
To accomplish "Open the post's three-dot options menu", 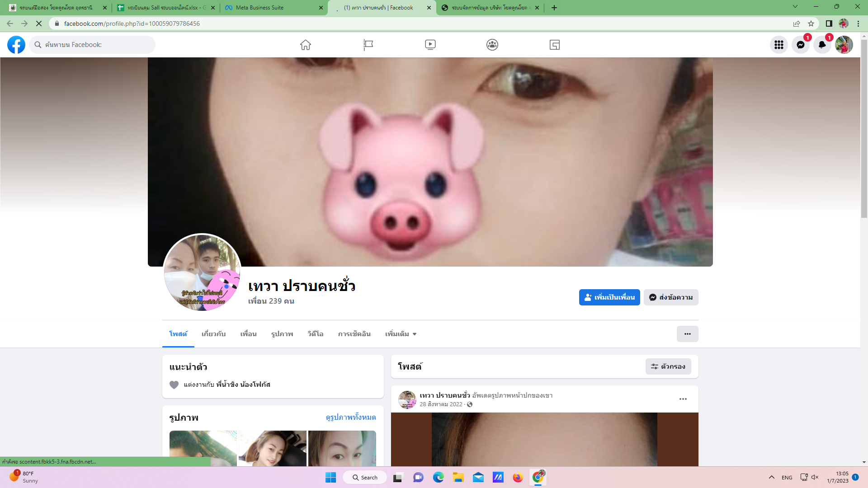I will [x=683, y=399].
